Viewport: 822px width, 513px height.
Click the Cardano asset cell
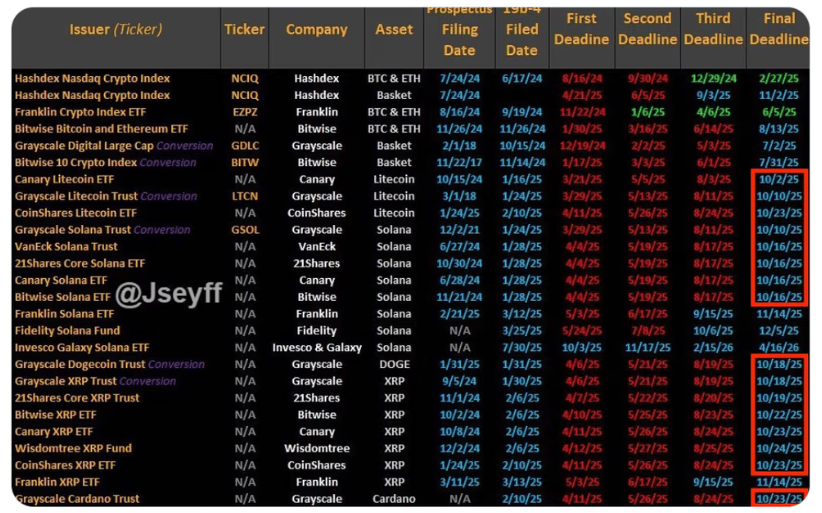[394, 499]
